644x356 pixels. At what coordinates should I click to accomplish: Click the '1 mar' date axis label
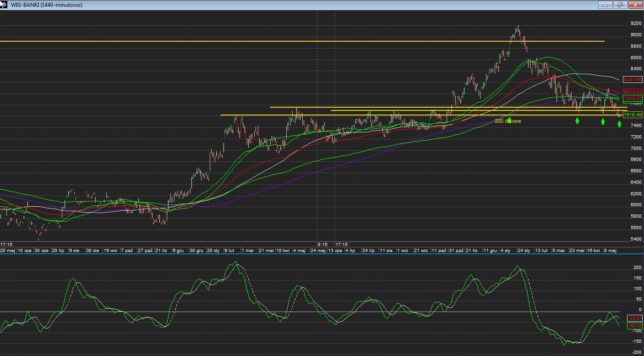(x=248, y=251)
